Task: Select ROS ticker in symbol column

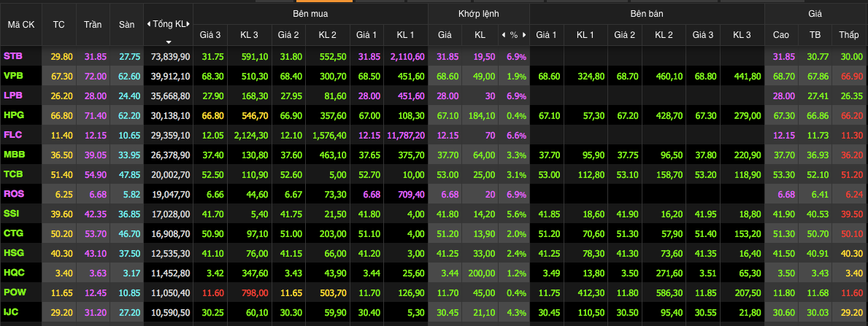Action: 13,194
